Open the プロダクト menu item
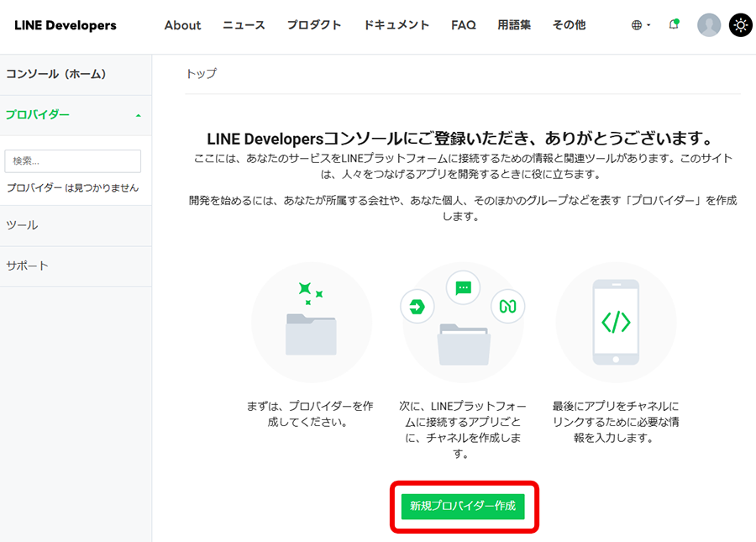Screen dimensions: 756x542 [x=314, y=25]
